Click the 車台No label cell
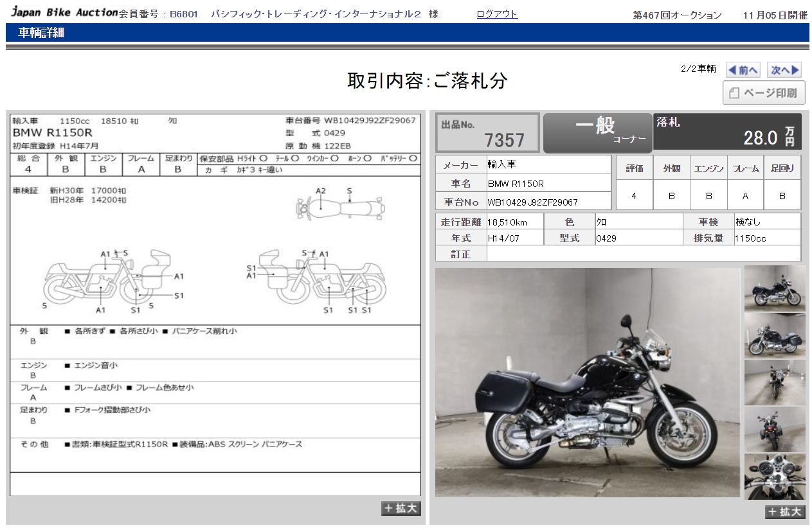The height and width of the screenshot is (530, 812). click(460, 202)
